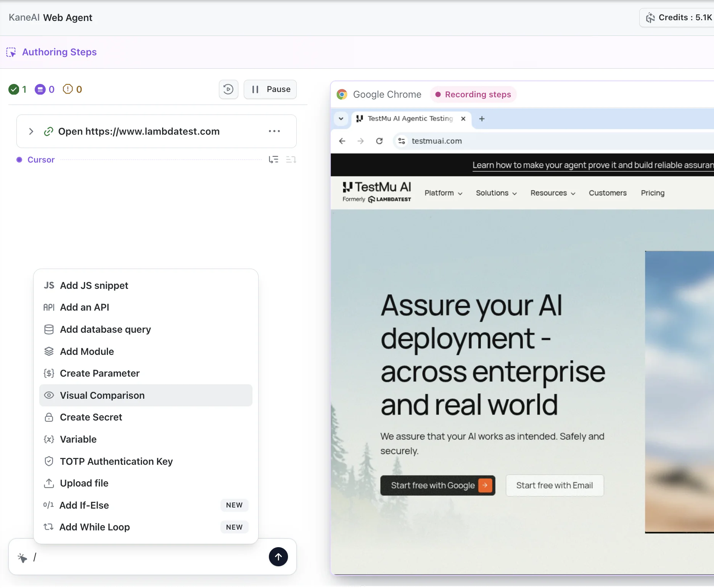Select Add If-Else option
The height and width of the screenshot is (588, 714).
point(146,505)
